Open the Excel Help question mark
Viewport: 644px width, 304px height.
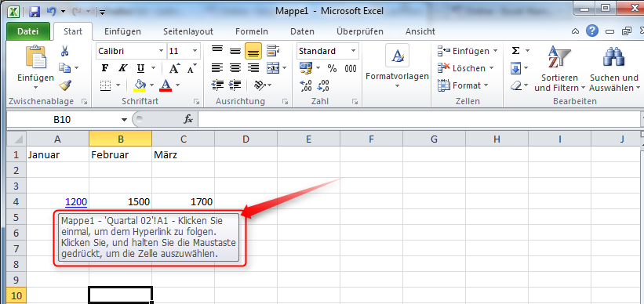click(x=592, y=31)
